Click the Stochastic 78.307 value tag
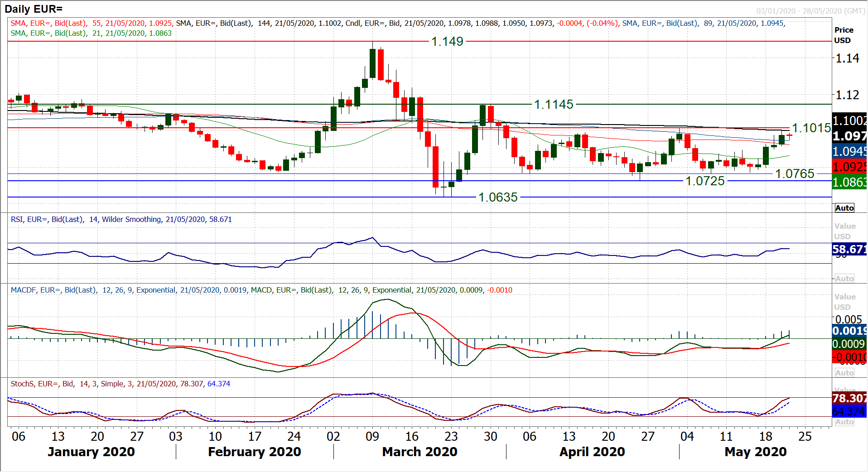This screenshot has width=868, height=472. (x=849, y=398)
